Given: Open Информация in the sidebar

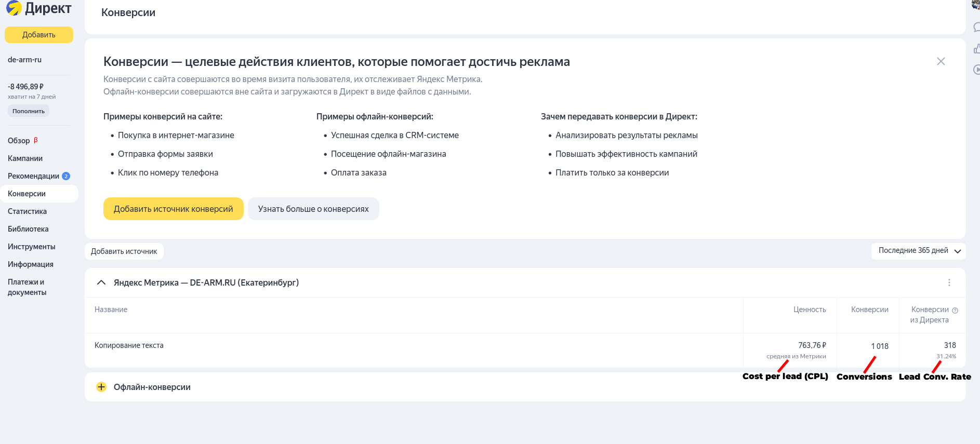Looking at the screenshot, I should tap(30, 264).
